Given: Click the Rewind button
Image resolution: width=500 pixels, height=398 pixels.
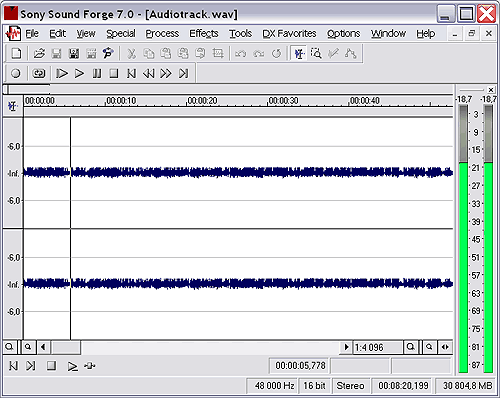Looking at the screenshot, I should [148, 73].
